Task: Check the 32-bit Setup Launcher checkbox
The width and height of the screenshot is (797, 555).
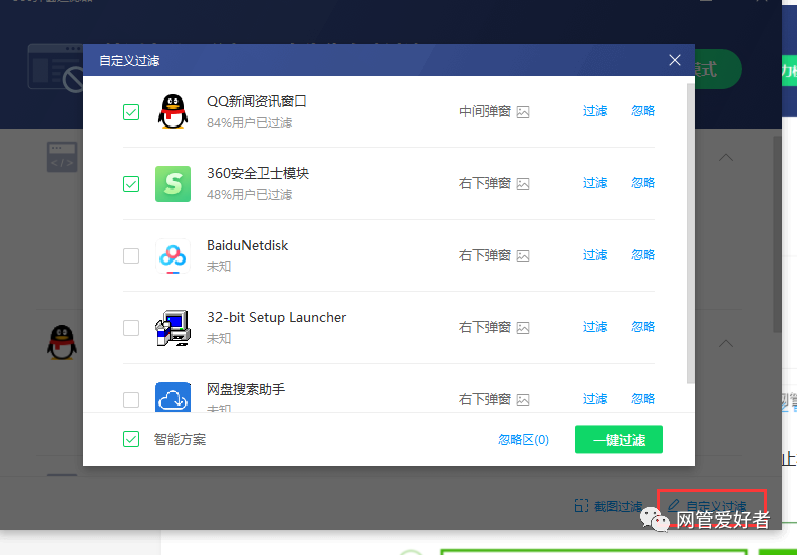Action: click(131, 328)
